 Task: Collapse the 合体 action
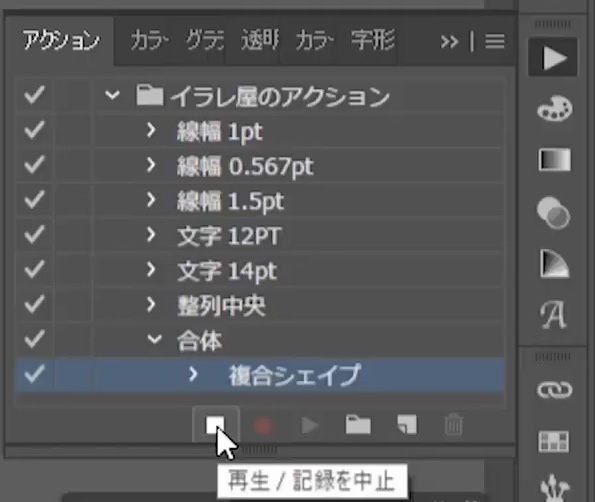tap(154, 339)
